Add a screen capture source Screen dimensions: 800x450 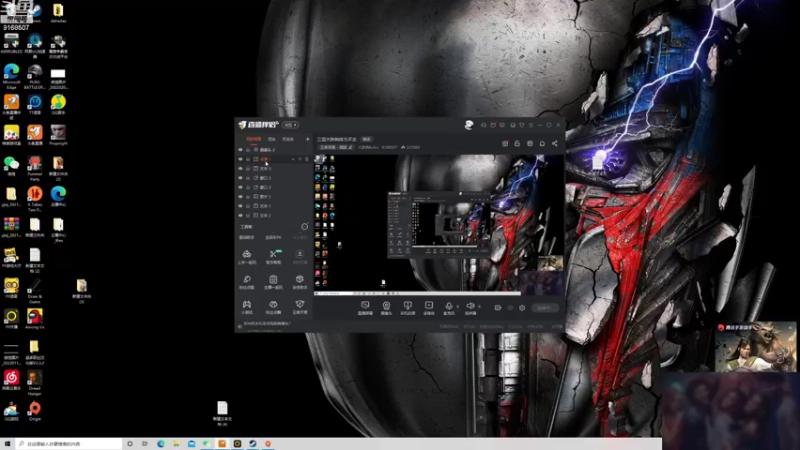(365, 308)
